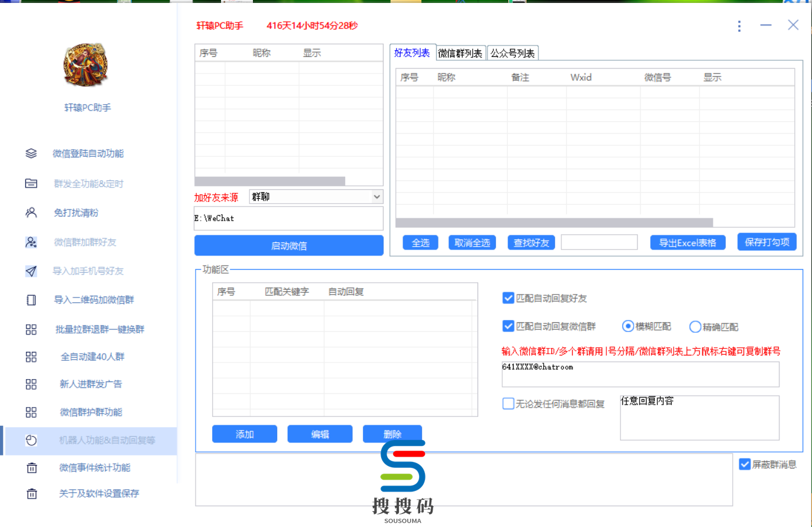Viewport: 812px width, 527px height.
Task: Click the 641XXXX@chatroom group ID field
Action: (x=641, y=374)
